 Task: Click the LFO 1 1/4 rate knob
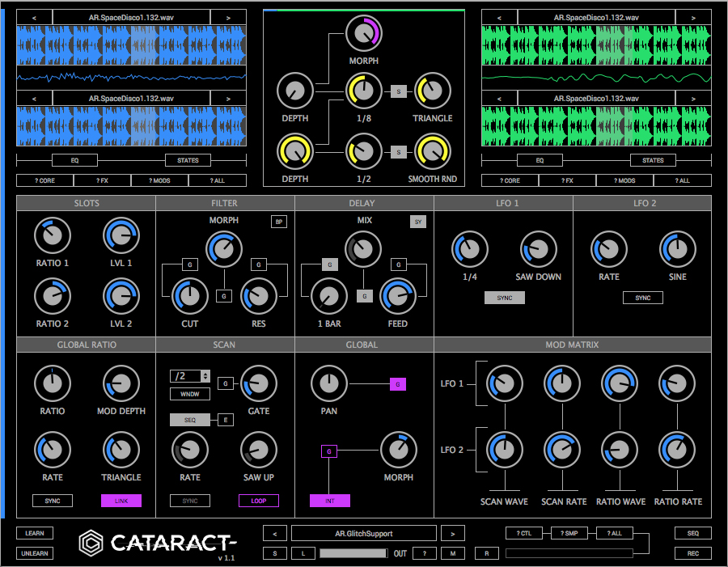[x=470, y=249]
